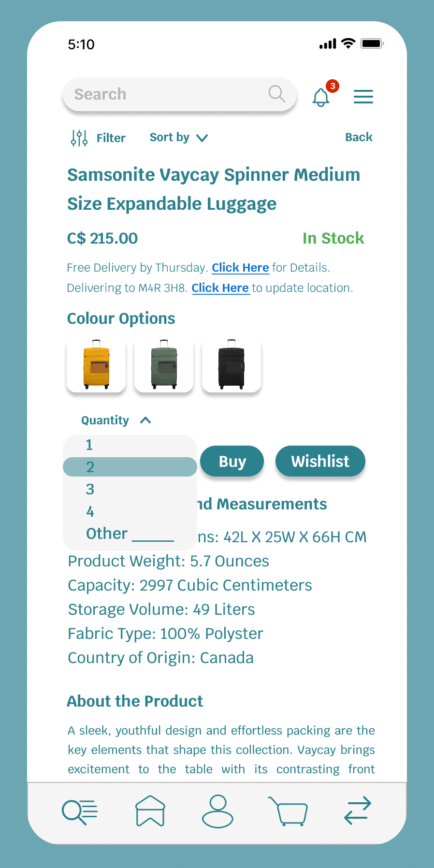Tap the search magnifier icon
434x868 pixels.
276,94
